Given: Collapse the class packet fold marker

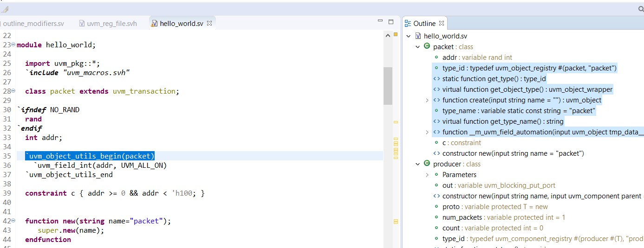Looking at the screenshot, I should pos(13,91).
